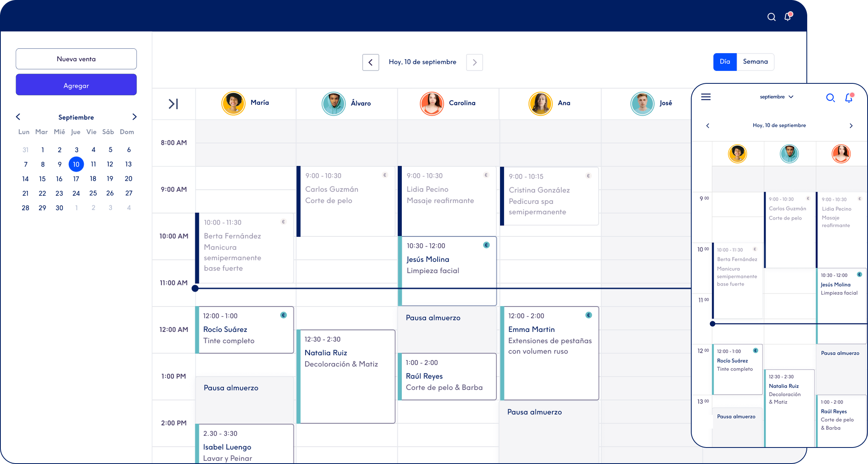
Task: Click the mobile view search icon
Action: (x=830, y=97)
